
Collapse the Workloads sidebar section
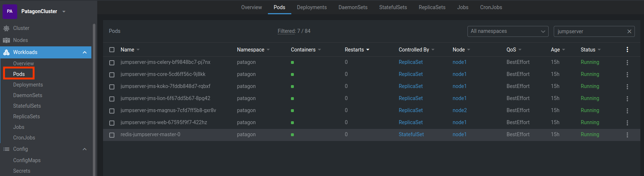pos(84,52)
